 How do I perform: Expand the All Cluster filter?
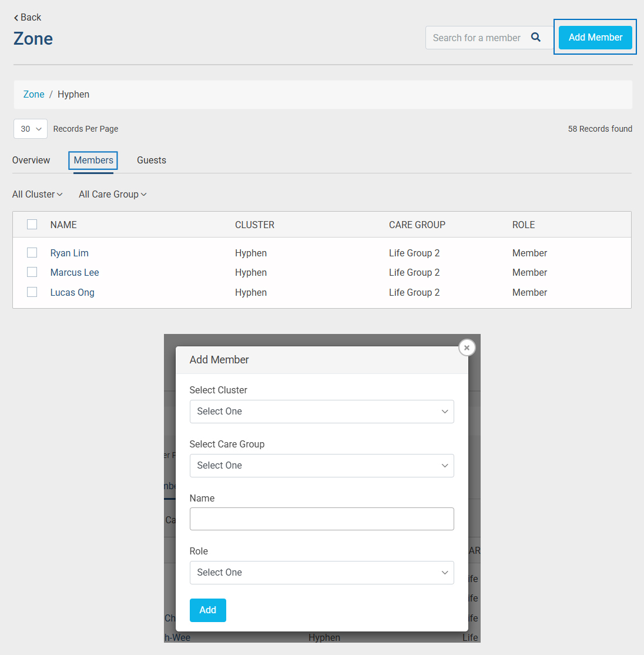coord(38,195)
